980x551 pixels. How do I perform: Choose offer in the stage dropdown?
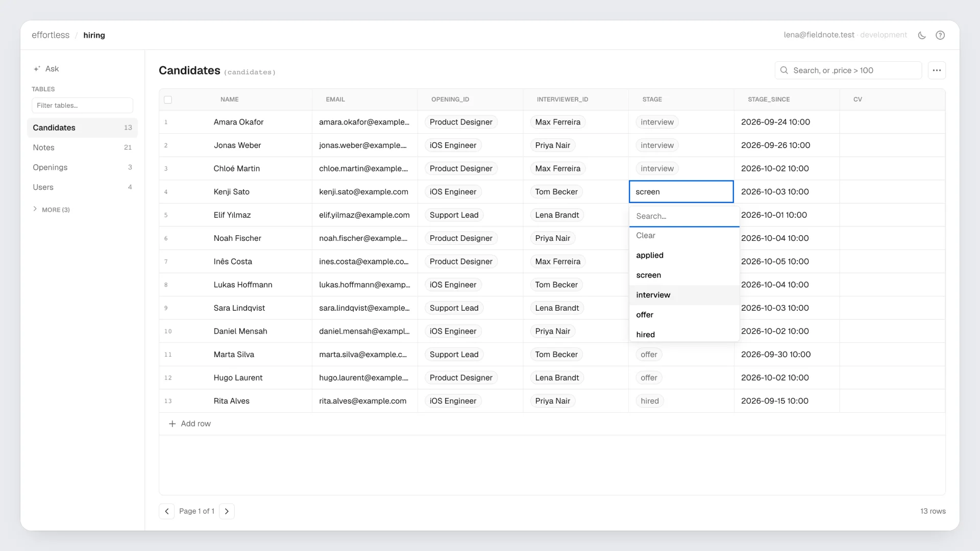[x=684, y=315]
